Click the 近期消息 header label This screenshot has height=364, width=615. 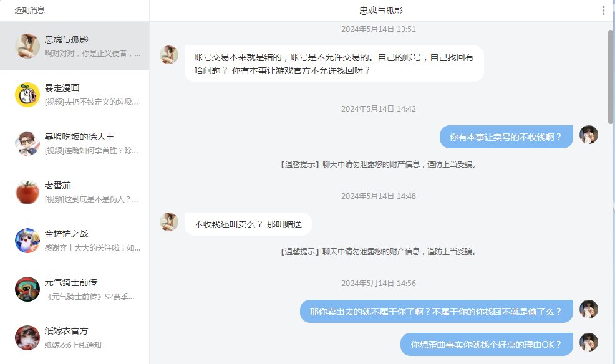[x=30, y=11]
